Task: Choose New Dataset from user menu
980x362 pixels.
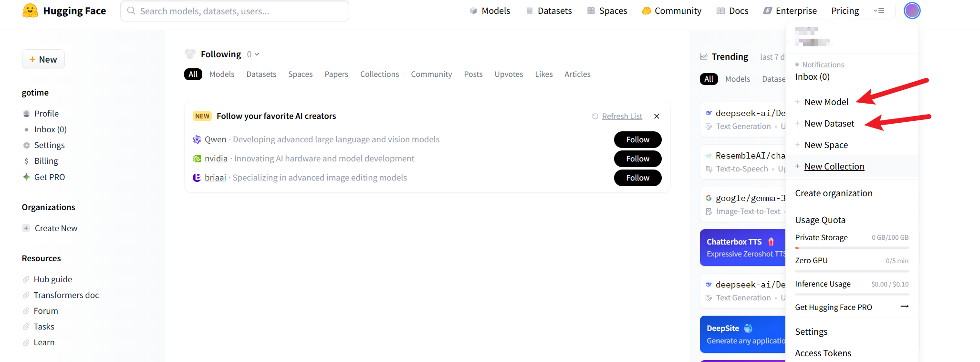Action: (829, 123)
